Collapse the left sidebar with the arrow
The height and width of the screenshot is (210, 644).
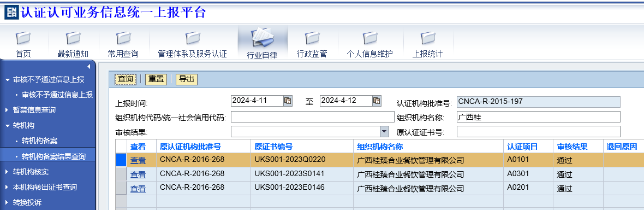pos(88,66)
